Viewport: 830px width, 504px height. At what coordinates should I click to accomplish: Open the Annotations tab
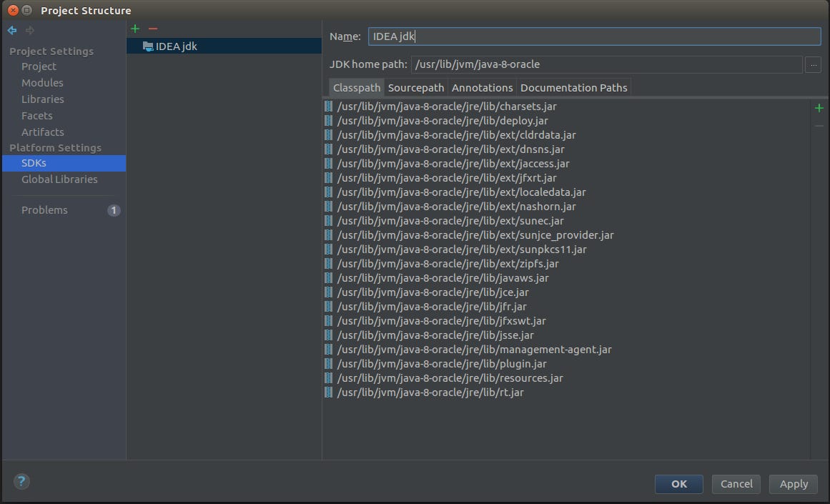(482, 87)
